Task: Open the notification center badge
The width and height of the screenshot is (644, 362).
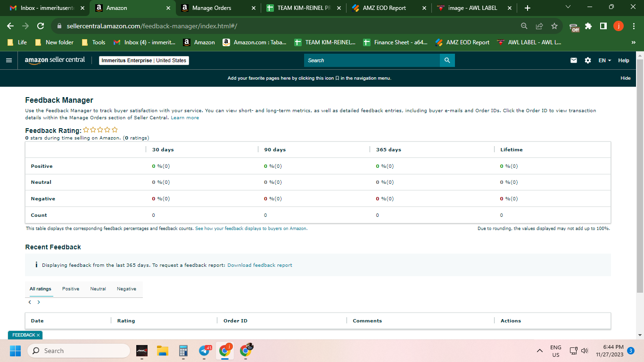Action: click(x=631, y=351)
